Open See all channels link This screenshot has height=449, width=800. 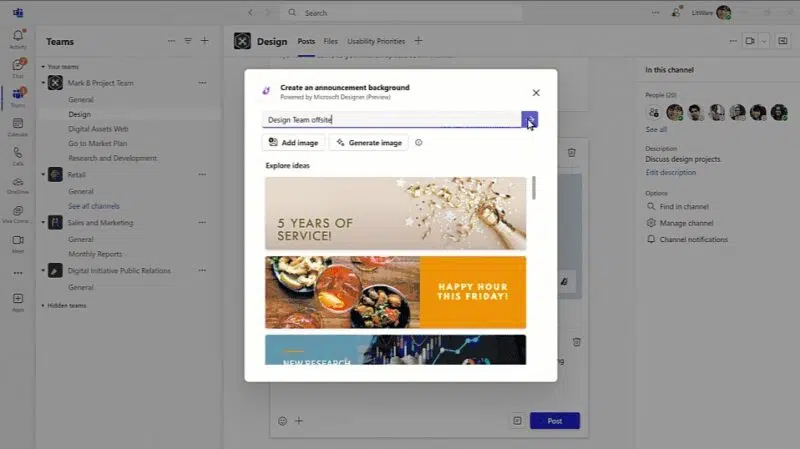coord(94,206)
